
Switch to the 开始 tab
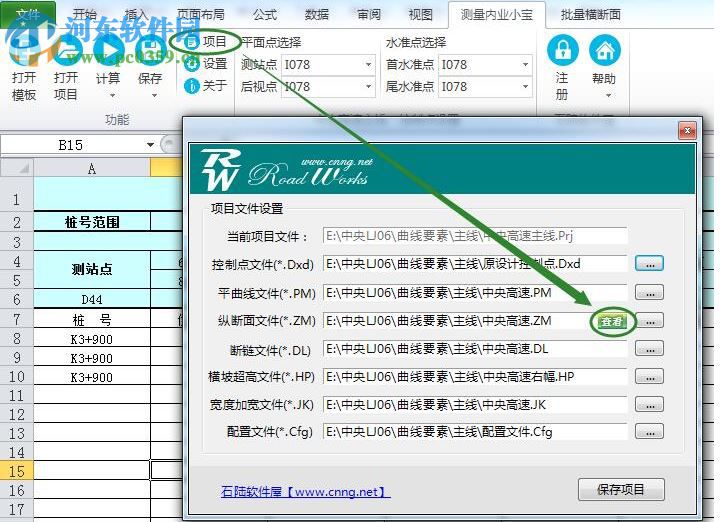[85, 14]
